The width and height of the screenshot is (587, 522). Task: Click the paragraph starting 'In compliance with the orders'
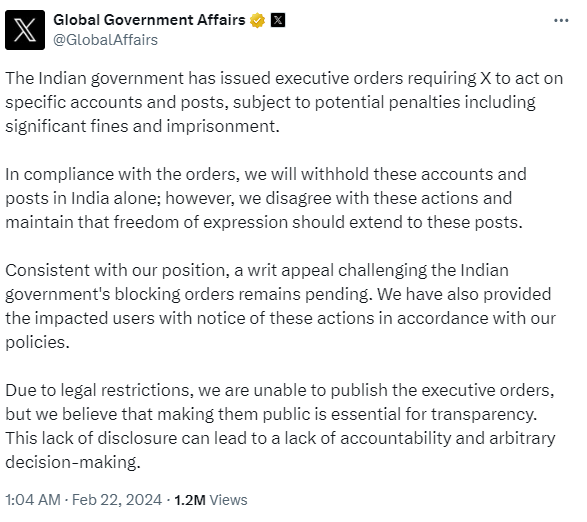pyautogui.click(x=266, y=198)
